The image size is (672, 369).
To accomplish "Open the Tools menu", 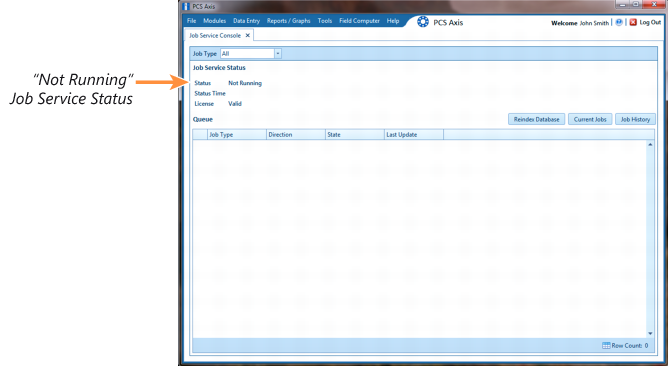I will (x=325, y=21).
